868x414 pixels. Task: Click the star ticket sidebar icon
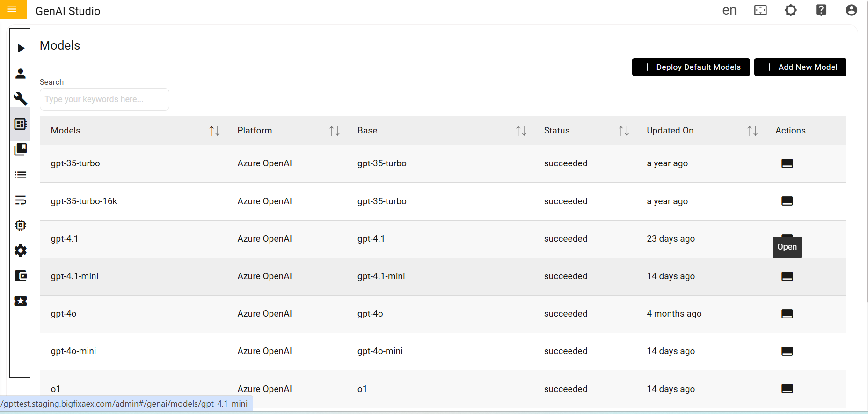[21, 301]
